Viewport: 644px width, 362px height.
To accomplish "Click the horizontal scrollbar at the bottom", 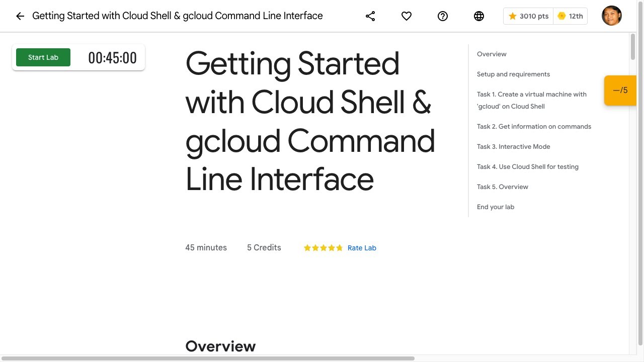I will click(208, 358).
